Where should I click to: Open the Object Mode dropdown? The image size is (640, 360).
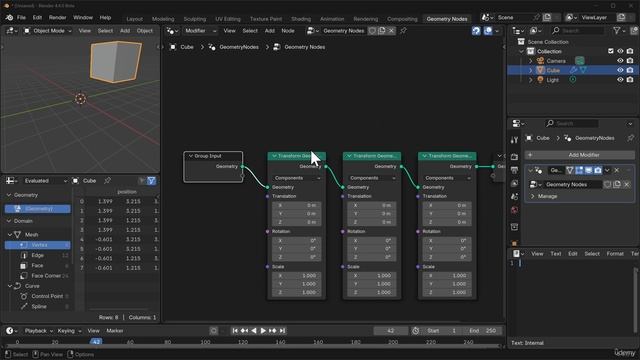(x=48, y=31)
